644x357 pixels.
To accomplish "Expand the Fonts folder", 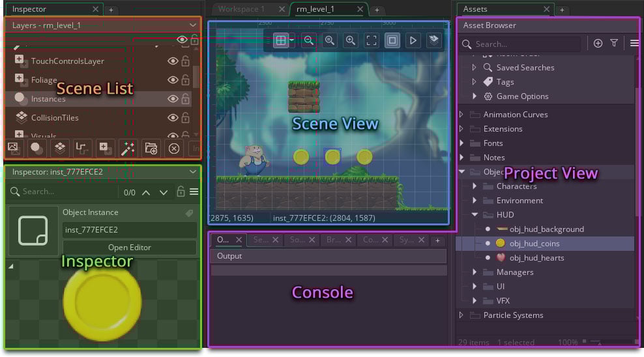I will coord(461,143).
